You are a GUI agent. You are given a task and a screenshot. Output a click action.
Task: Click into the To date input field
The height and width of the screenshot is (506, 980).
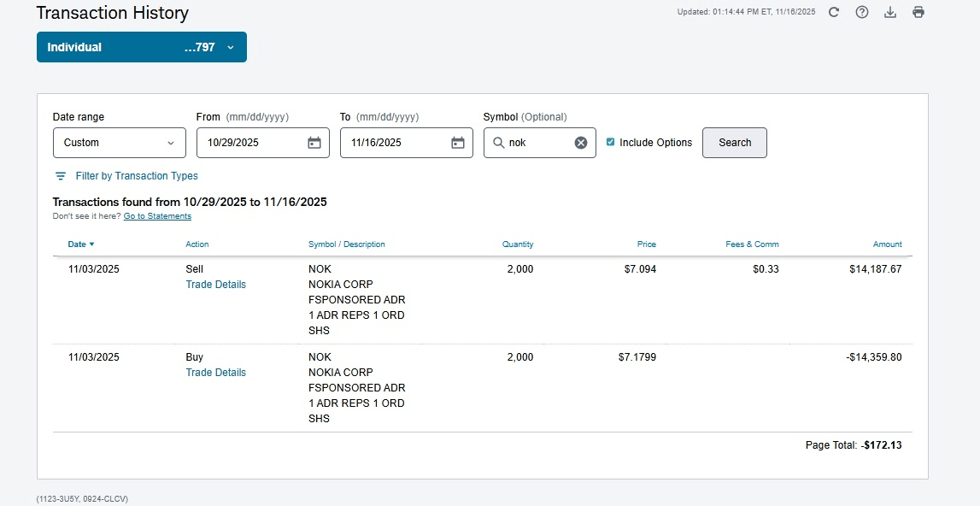click(393, 143)
